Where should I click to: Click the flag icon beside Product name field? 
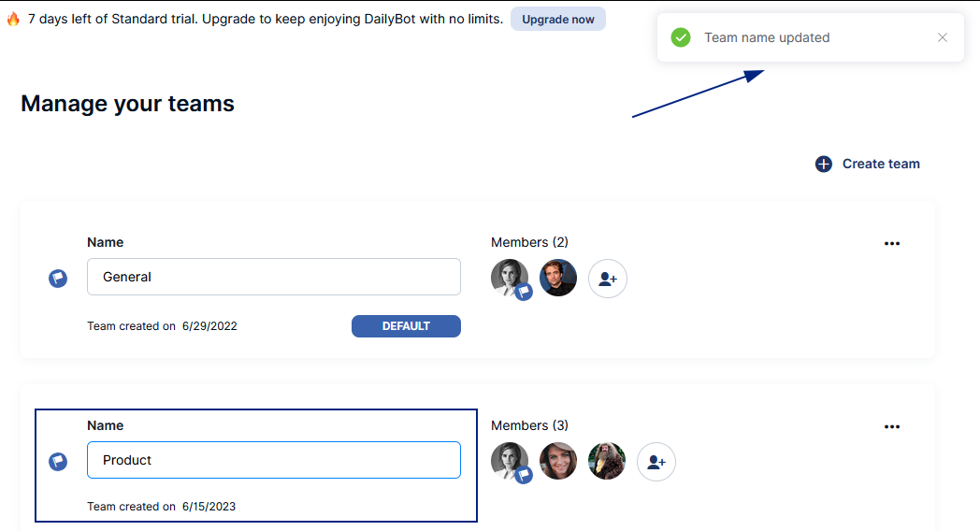(58, 462)
